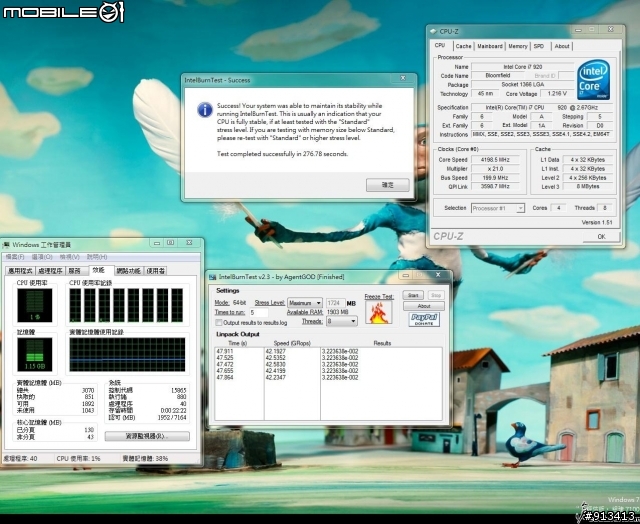Click the Package value Socket 1366 LGA

(x=522, y=84)
